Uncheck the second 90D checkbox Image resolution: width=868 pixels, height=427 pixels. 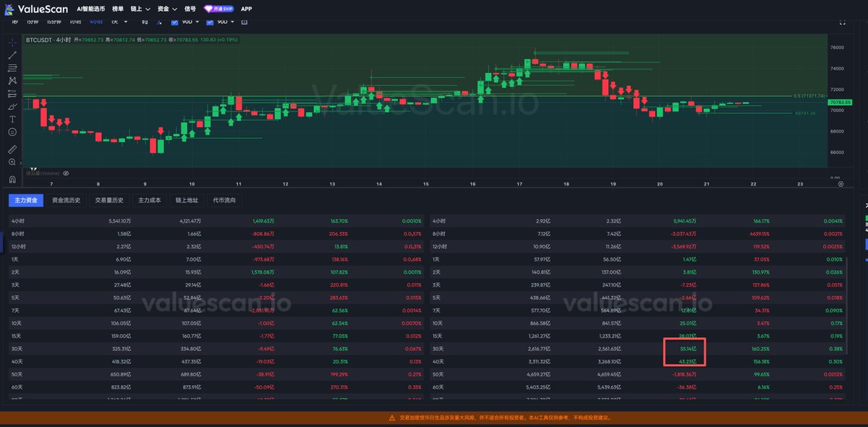click(210, 22)
